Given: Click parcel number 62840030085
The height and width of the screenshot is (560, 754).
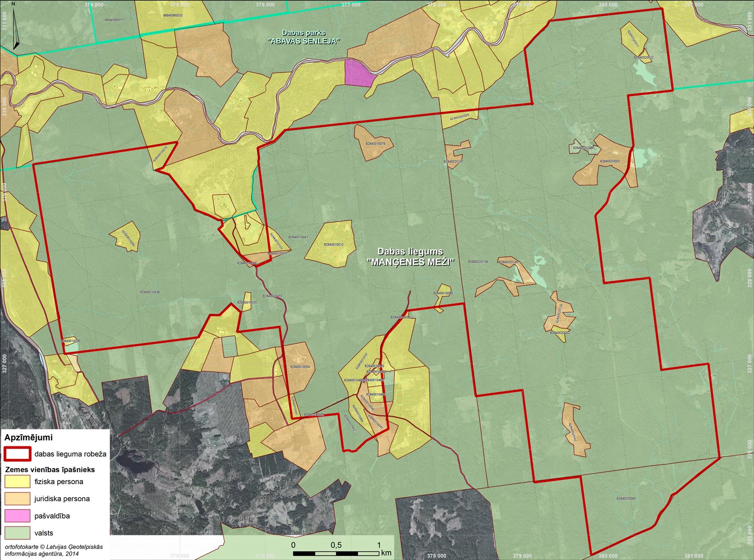Looking at the screenshot, I should click(626, 499).
